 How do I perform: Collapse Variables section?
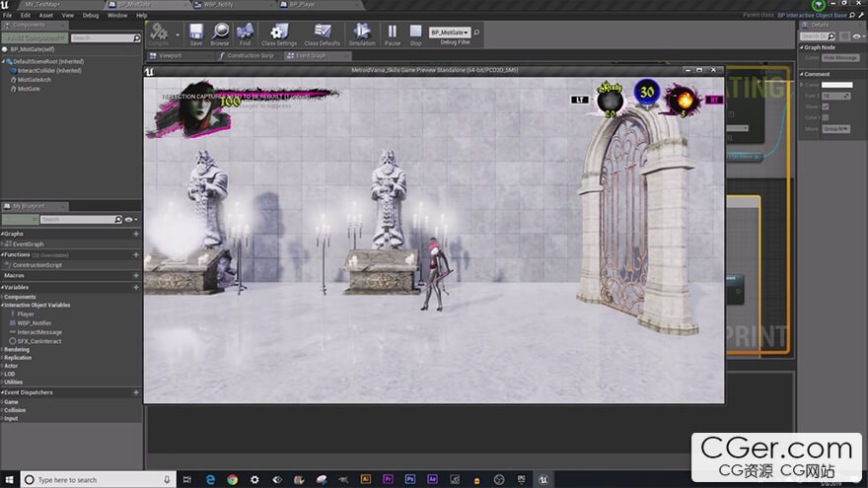[3, 288]
